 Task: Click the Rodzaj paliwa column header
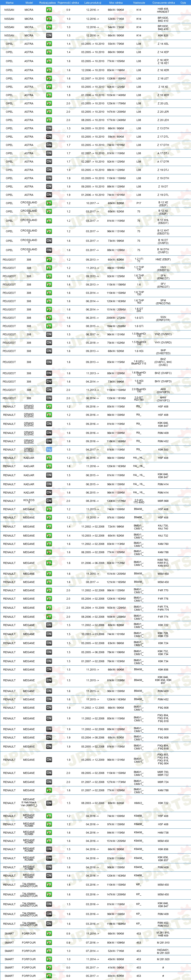47,3
